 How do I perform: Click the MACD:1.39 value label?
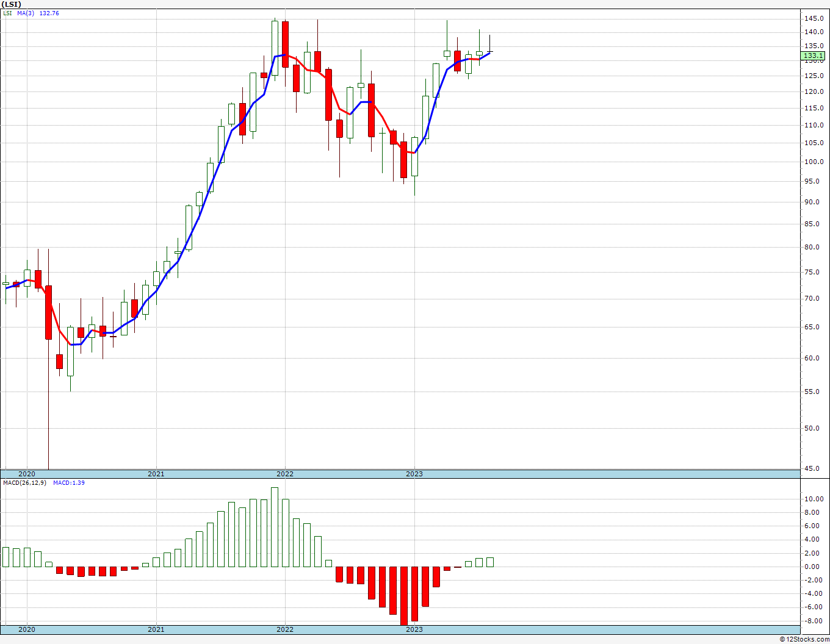click(x=69, y=482)
